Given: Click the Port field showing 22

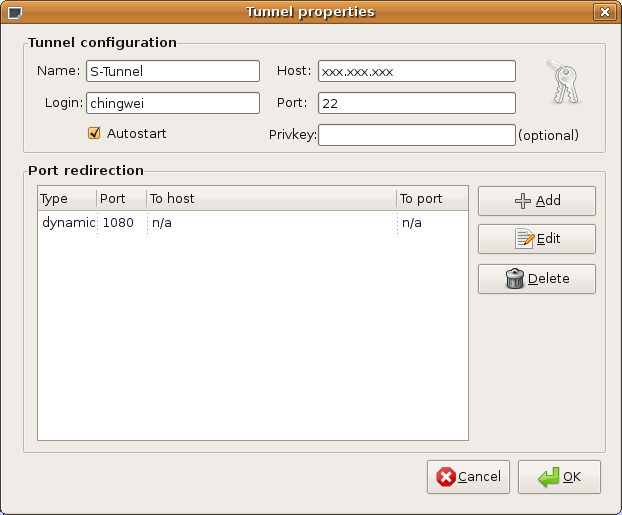Looking at the screenshot, I should click(x=417, y=103).
